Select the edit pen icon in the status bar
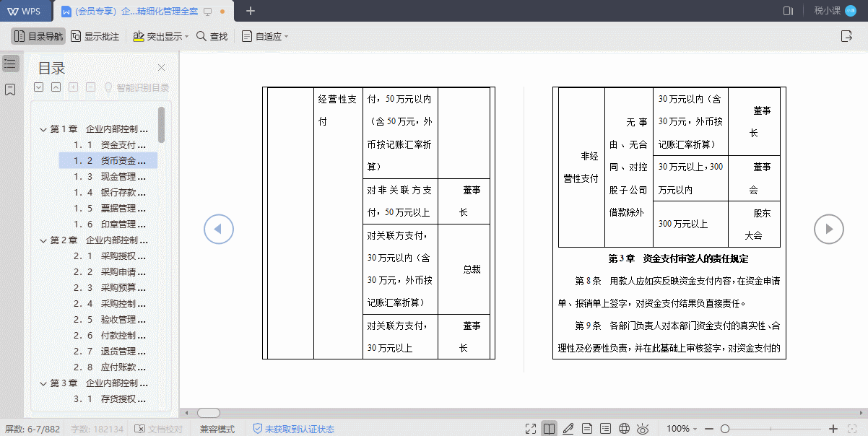 (568, 428)
